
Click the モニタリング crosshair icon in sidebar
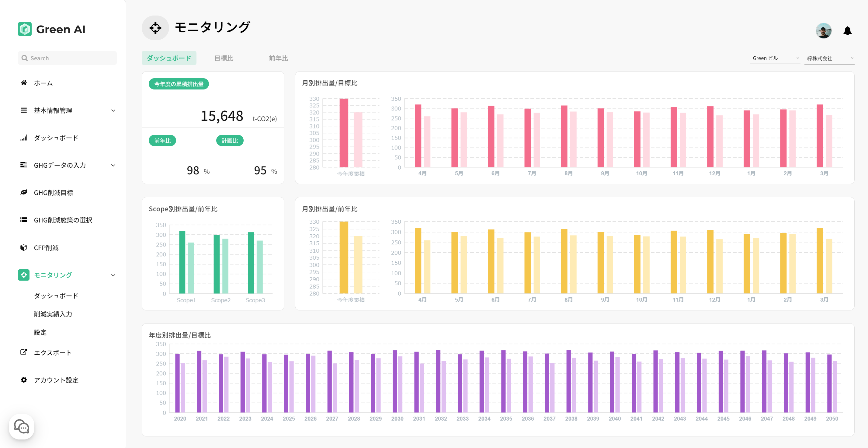tap(24, 275)
